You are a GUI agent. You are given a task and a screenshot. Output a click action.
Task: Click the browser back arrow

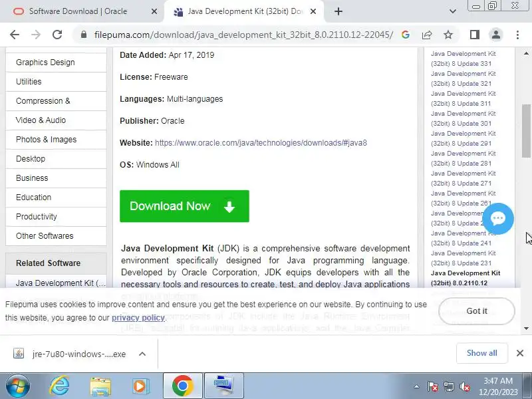pos(15,35)
